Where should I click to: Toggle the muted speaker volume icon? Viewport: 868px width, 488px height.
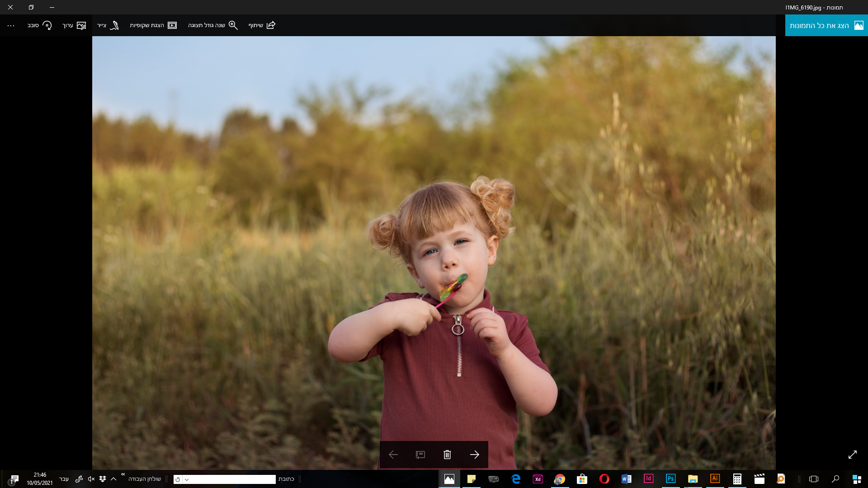(91, 479)
